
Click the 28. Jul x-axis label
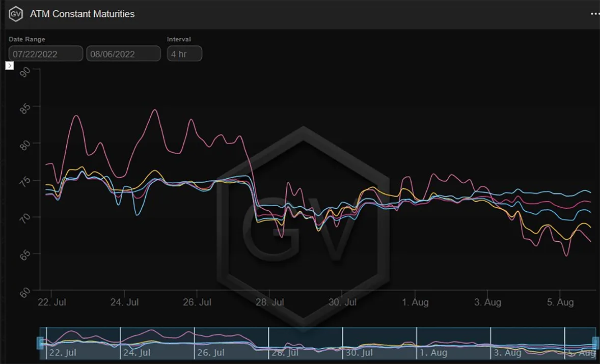[x=270, y=302]
